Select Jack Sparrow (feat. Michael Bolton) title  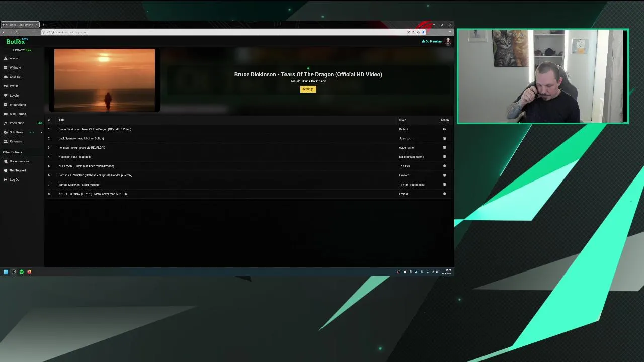(x=81, y=138)
